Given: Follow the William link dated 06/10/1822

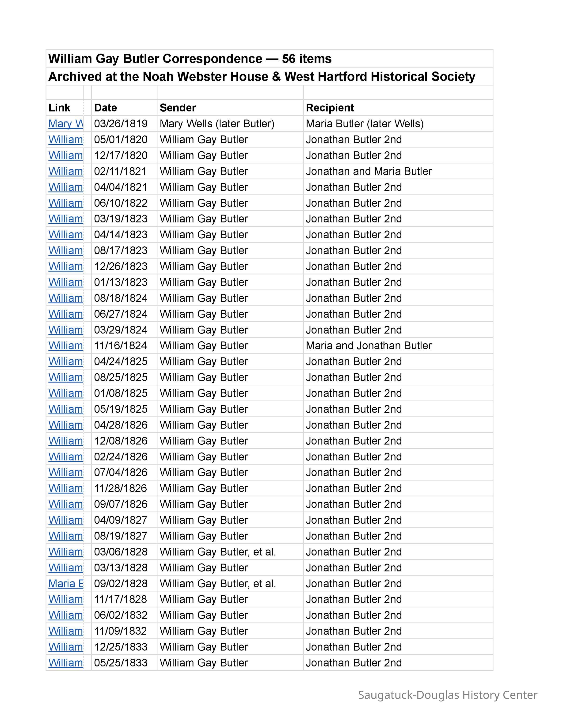Looking at the screenshot, I should pyautogui.click(x=66, y=203).
